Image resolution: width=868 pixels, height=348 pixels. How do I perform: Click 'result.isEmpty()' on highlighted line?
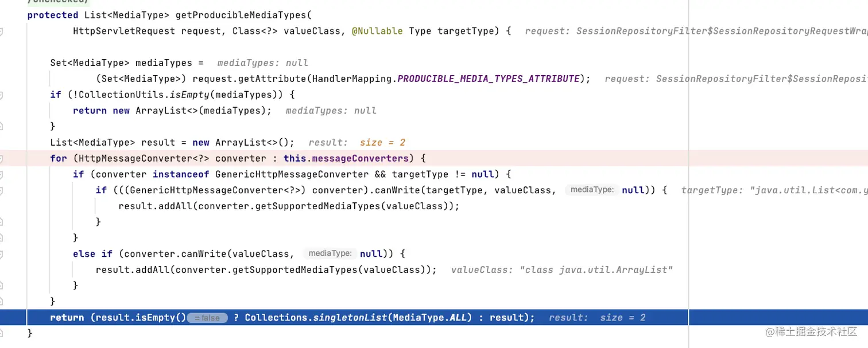point(141,318)
